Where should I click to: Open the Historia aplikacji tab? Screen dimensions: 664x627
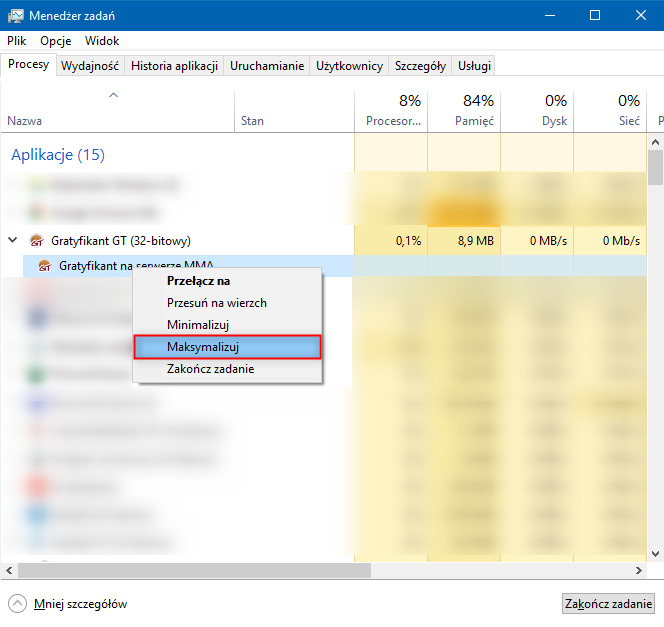pyautogui.click(x=174, y=66)
